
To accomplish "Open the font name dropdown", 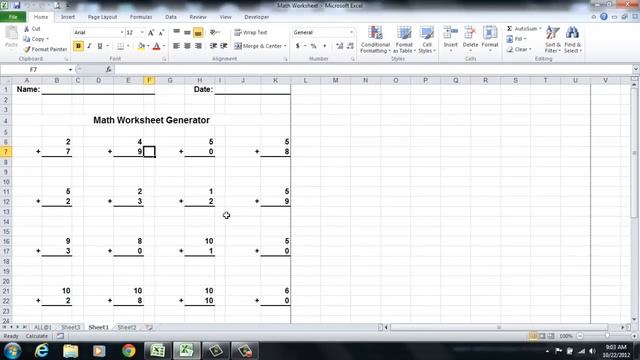I will [122, 32].
